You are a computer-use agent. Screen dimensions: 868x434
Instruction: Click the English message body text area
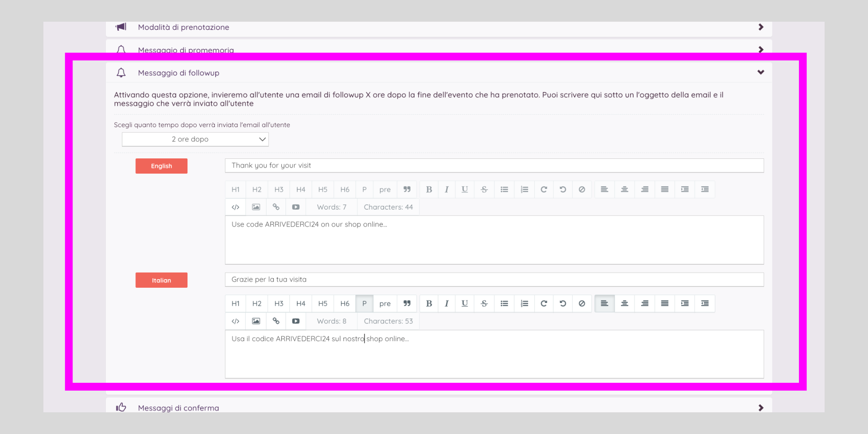[x=494, y=240]
